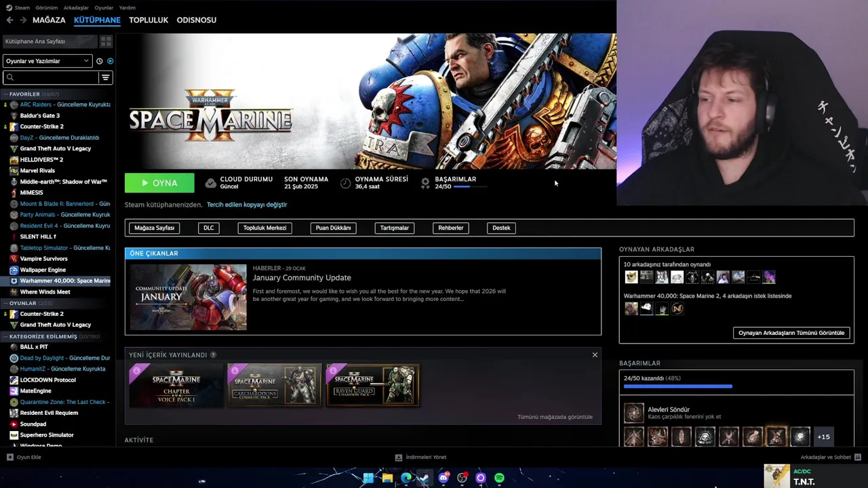Screen dimensions: 868x488
Task: Open the Alevleri Söndür achievement icon
Action: [x=634, y=413]
